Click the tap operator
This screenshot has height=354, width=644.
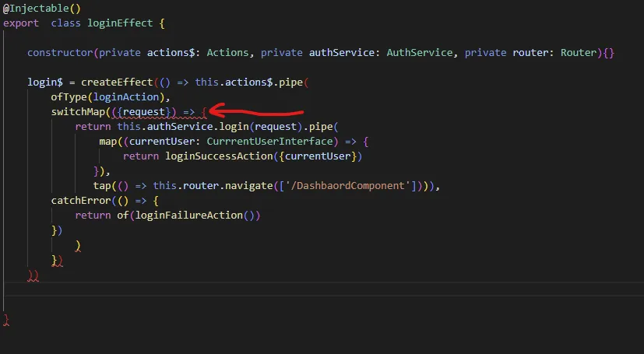[102, 185]
